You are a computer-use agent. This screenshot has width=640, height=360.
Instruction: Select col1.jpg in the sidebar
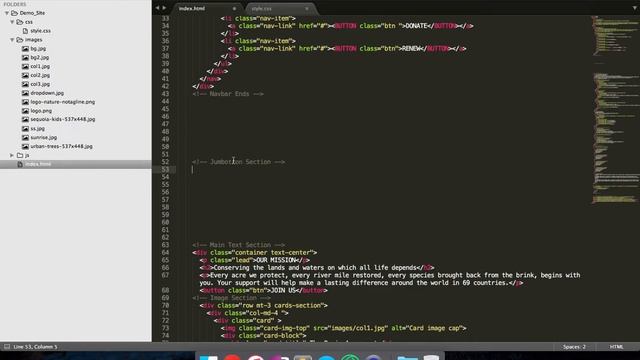40,67
